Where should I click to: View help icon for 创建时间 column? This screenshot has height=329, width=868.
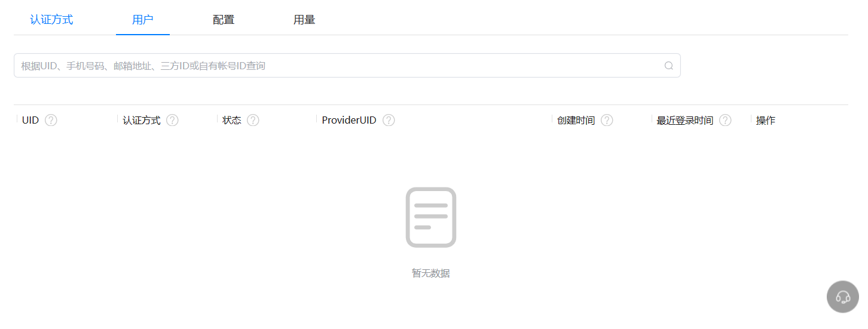click(607, 120)
